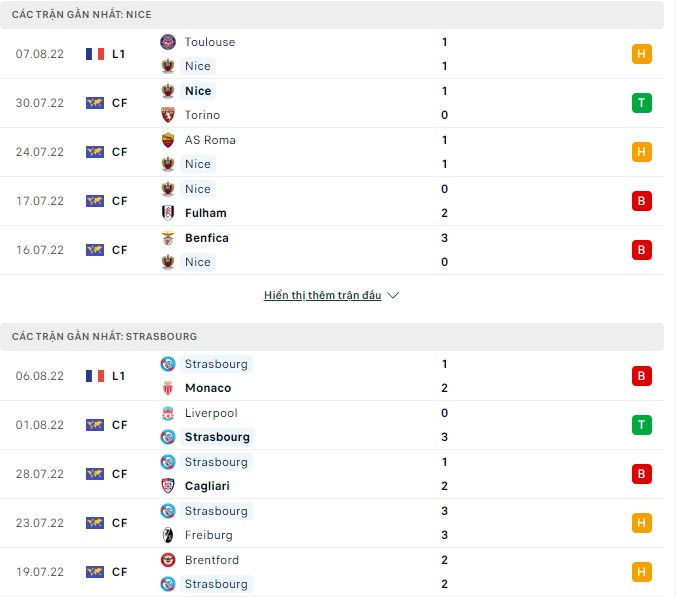The width and height of the screenshot is (676, 597).
Task: Click the green T badge for Nice-Torino
Action: tap(642, 103)
